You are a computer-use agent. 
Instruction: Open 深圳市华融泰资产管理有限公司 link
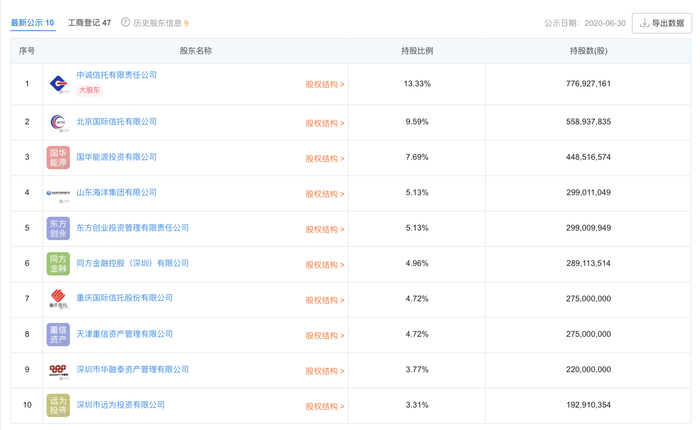[133, 369]
